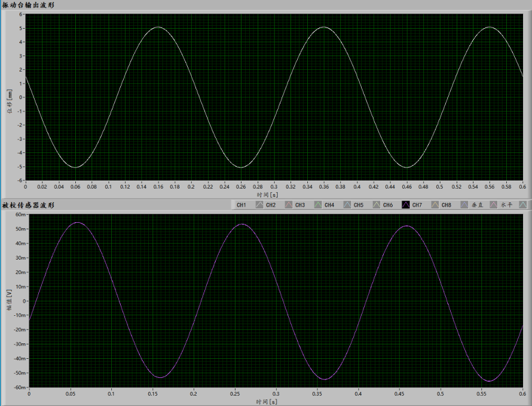Click the 0.58 tick on top chart X-axis

tap(506, 187)
